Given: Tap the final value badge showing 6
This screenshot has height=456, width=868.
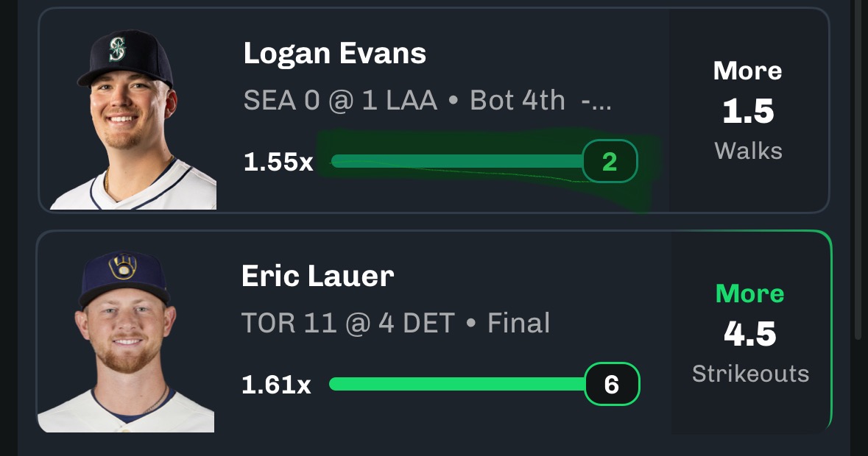Looking at the screenshot, I should point(612,384).
